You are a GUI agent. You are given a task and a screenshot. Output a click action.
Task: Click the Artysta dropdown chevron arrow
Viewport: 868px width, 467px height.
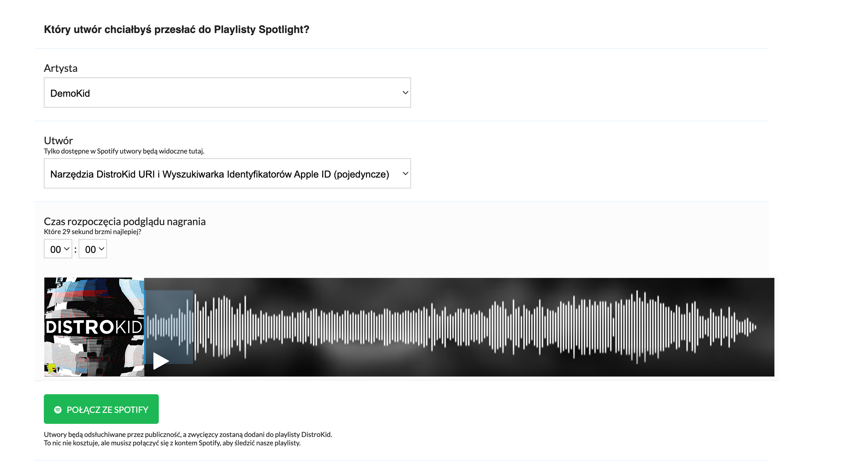point(405,93)
